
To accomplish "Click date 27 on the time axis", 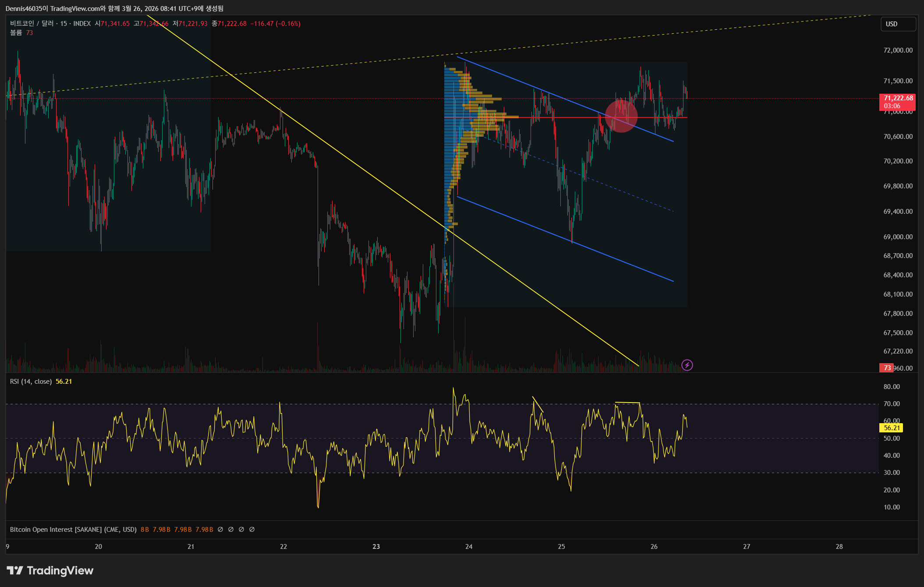I will tap(747, 547).
